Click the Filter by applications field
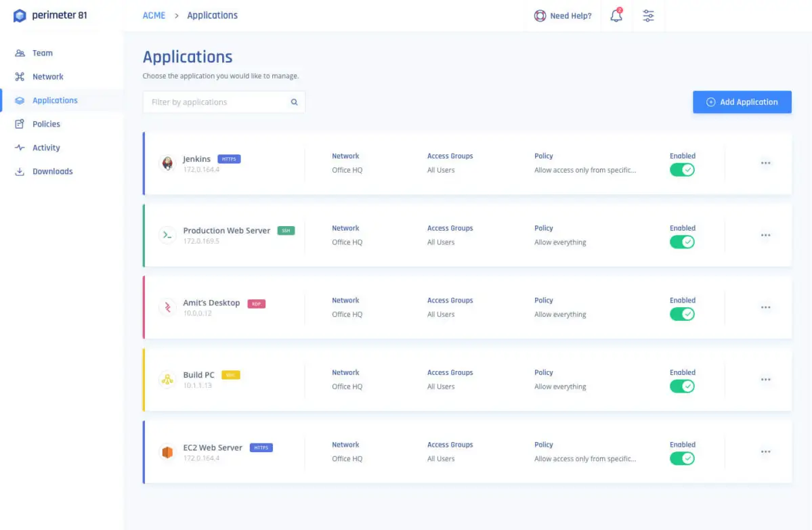This screenshot has height=530, width=812. click(x=217, y=102)
